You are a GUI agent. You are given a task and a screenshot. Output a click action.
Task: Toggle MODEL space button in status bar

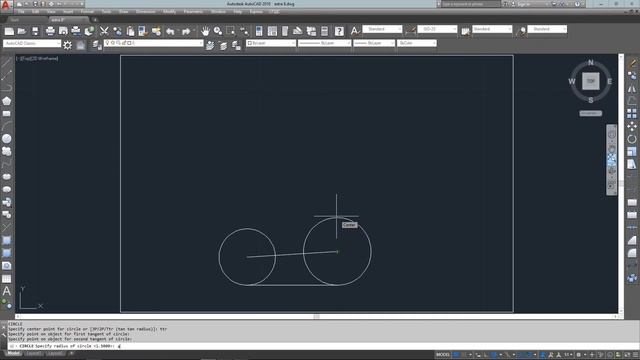click(x=443, y=355)
